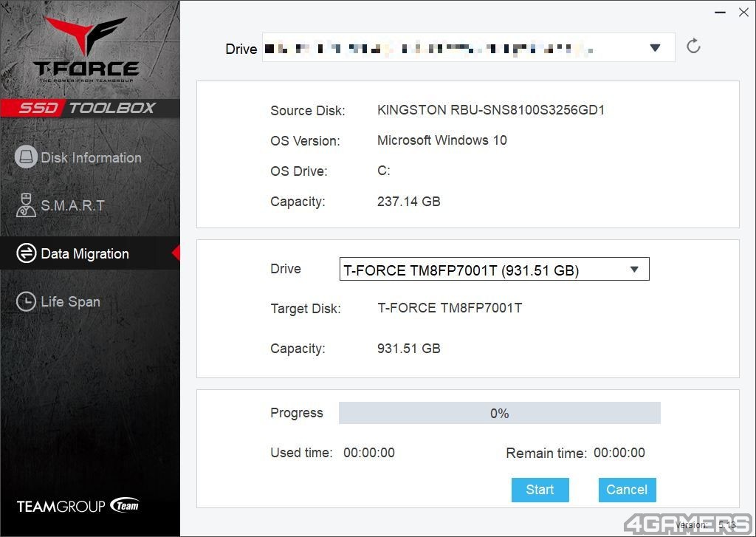Click the S.M.A.R.T doctor icon

pos(26,205)
